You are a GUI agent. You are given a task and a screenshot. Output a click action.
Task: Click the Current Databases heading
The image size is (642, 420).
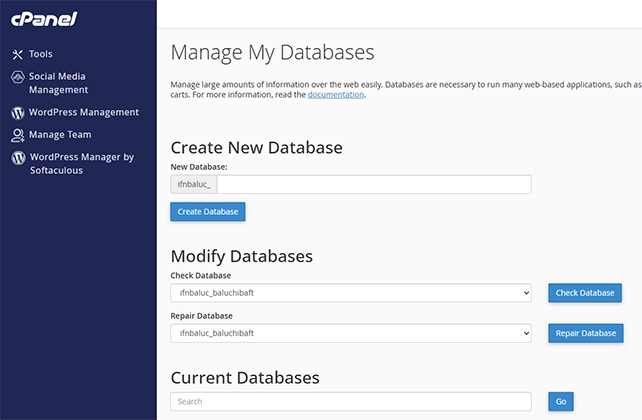point(245,378)
